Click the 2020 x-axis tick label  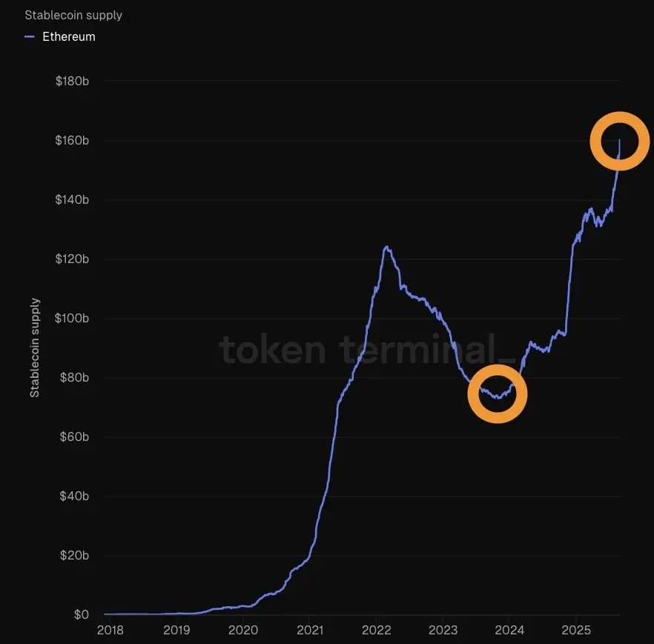(243, 630)
